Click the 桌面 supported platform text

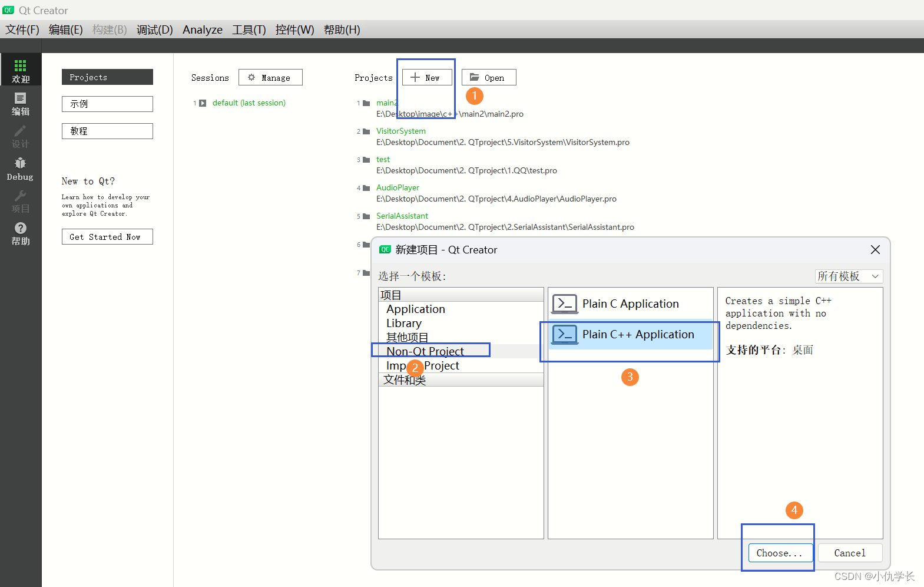pos(803,350)
